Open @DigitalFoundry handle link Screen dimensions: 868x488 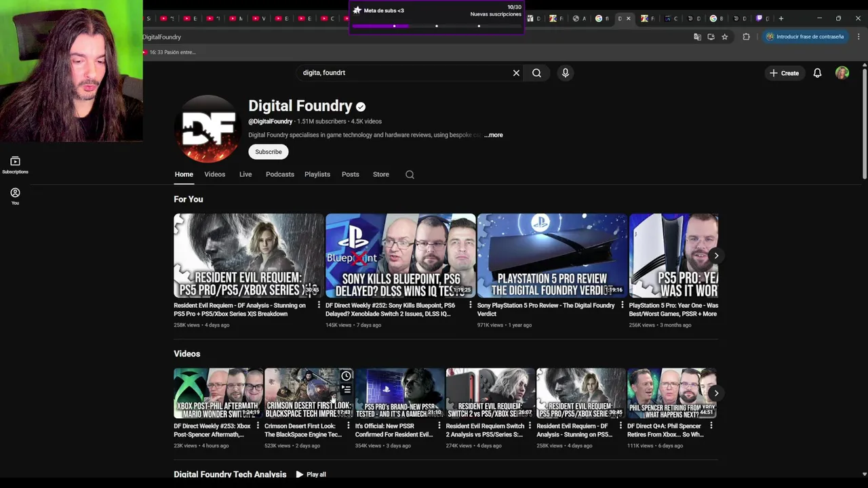click(270, 121)
